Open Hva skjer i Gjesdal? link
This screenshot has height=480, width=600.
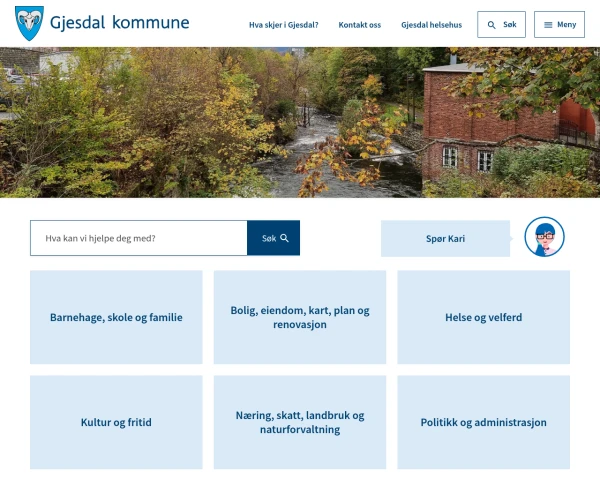coord(284,25)
